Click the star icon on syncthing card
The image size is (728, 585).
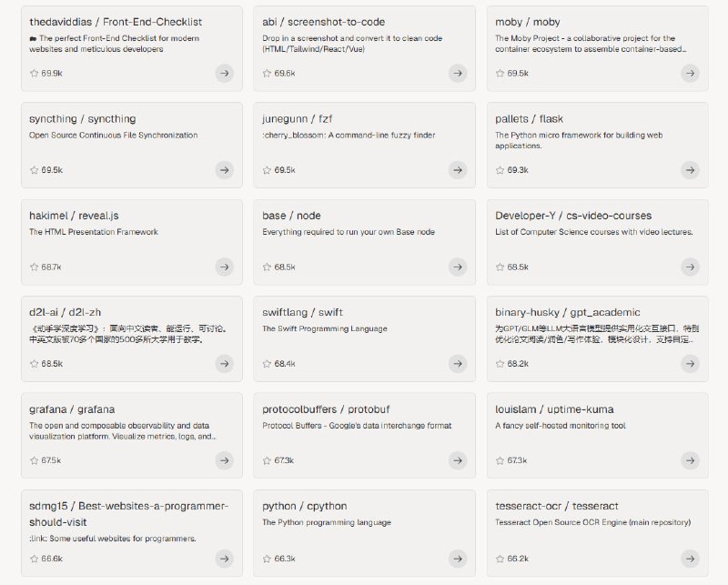pos(35,170)
